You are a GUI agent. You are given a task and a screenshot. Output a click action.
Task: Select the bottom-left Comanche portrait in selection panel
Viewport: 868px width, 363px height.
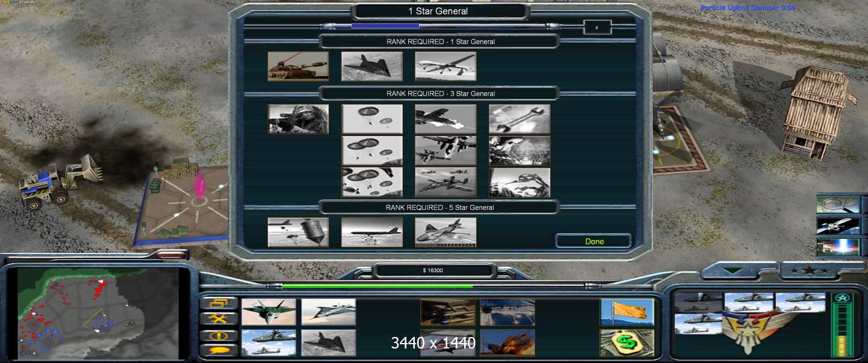[698, 324]
